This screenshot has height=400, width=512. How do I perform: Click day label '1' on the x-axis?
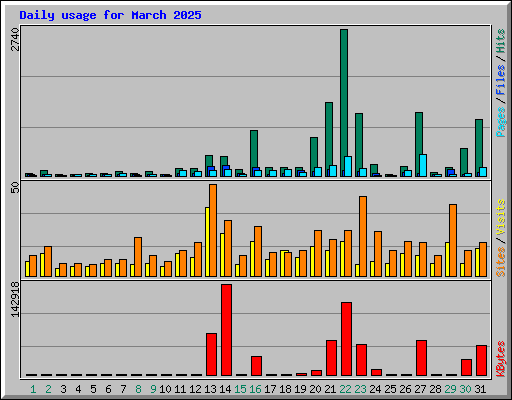33,389
